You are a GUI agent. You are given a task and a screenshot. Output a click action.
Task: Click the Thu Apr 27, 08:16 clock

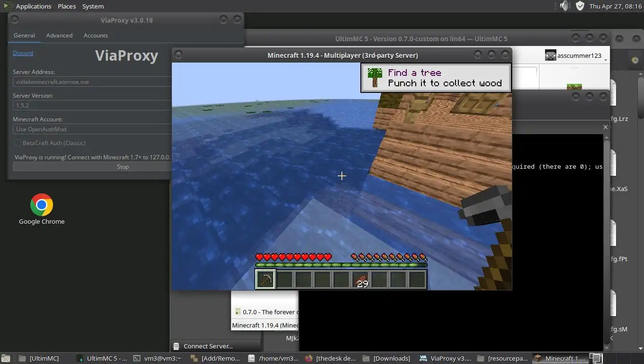[615, 6]
